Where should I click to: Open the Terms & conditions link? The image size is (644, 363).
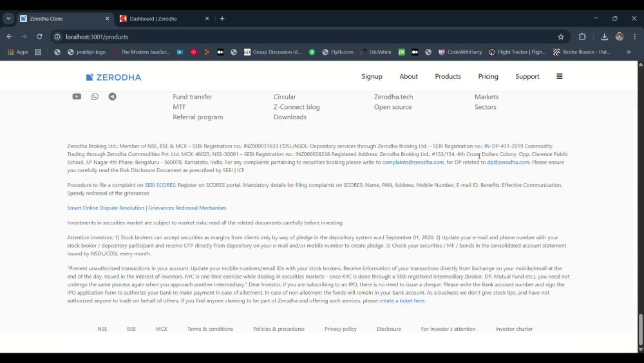pos(210,329)
